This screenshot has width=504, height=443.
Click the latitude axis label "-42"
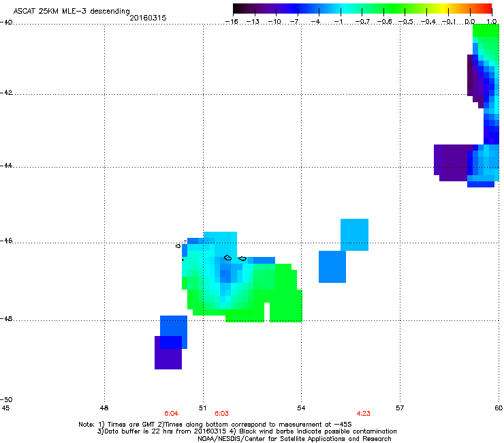pos(6,93)
